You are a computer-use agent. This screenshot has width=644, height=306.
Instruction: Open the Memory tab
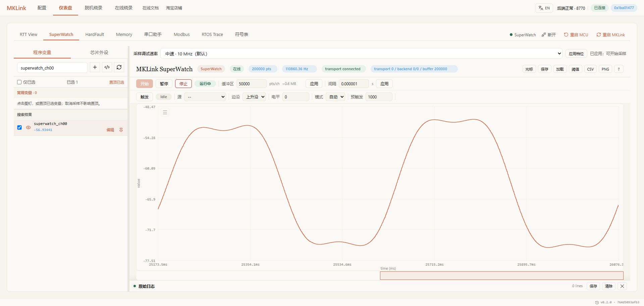click(x=124, y=35)
